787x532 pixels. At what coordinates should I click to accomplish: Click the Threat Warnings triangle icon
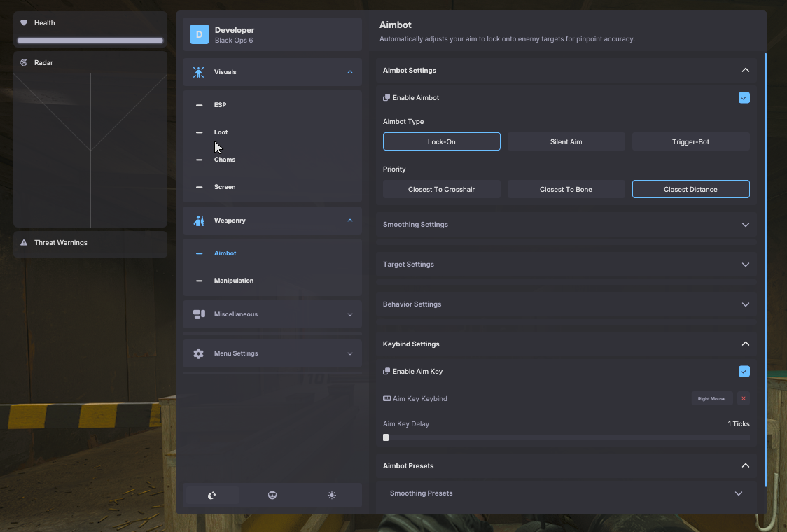pos(24,243)
